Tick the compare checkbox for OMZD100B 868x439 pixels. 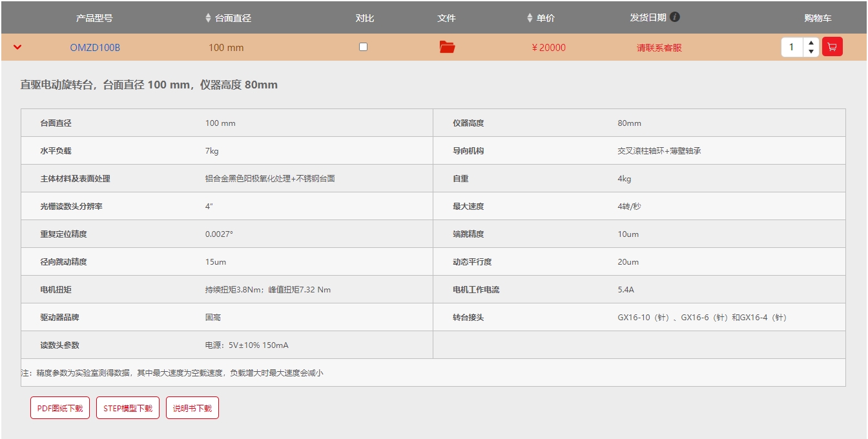point(363,46)
